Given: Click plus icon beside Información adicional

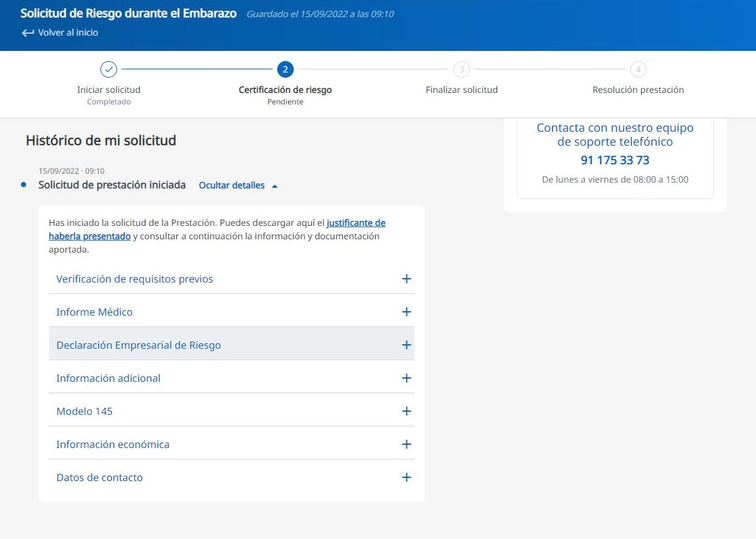Looking at the screenshot, I should click(406, 378).
